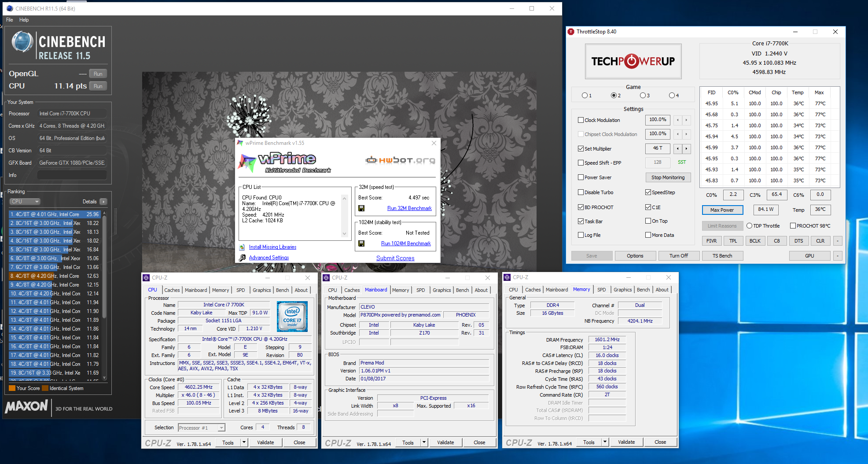
Task: Click the Details arrow icon in Ranking
Action: pos(103,202)
